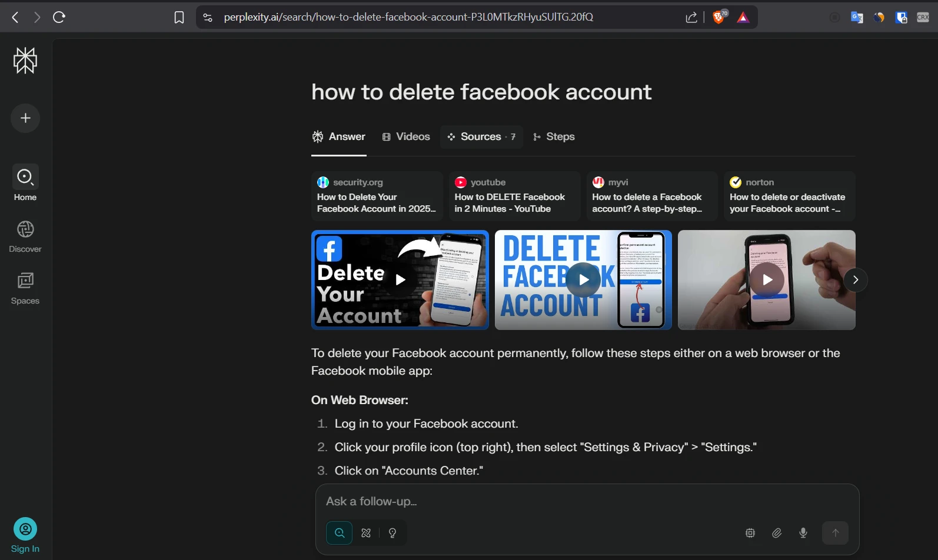Click the Sign In text link
Image resolution: width=938 pixels, height=560 pixels.
point(25,549)
